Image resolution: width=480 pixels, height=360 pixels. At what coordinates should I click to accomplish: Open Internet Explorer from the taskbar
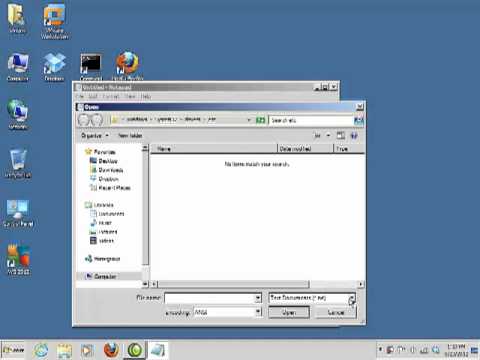tap(41, 350)
